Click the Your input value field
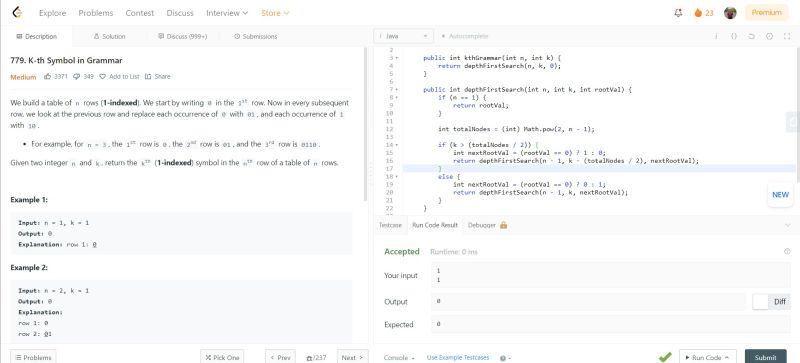 (611, 275)
